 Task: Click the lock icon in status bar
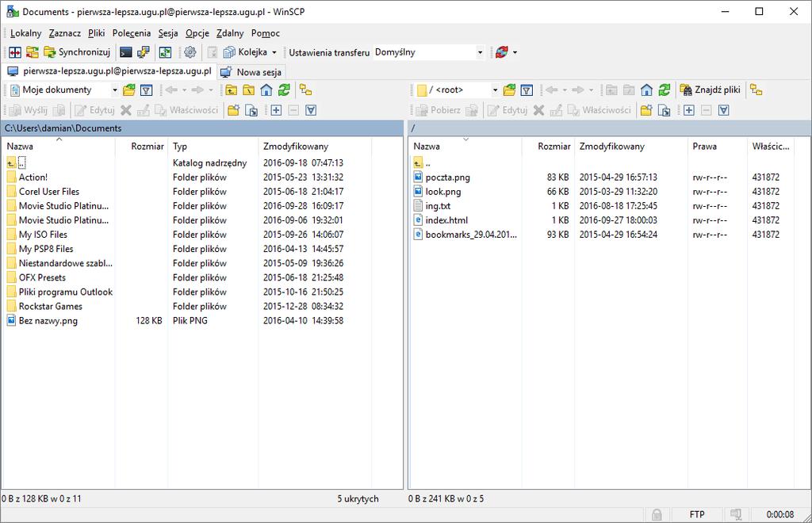(657, 514)
